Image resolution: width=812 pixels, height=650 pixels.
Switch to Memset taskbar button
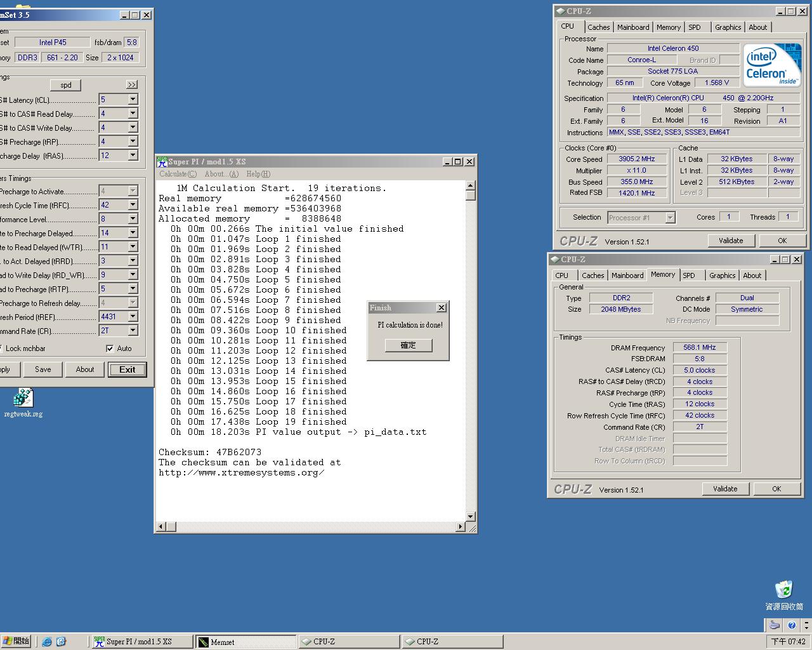[246, 642]
